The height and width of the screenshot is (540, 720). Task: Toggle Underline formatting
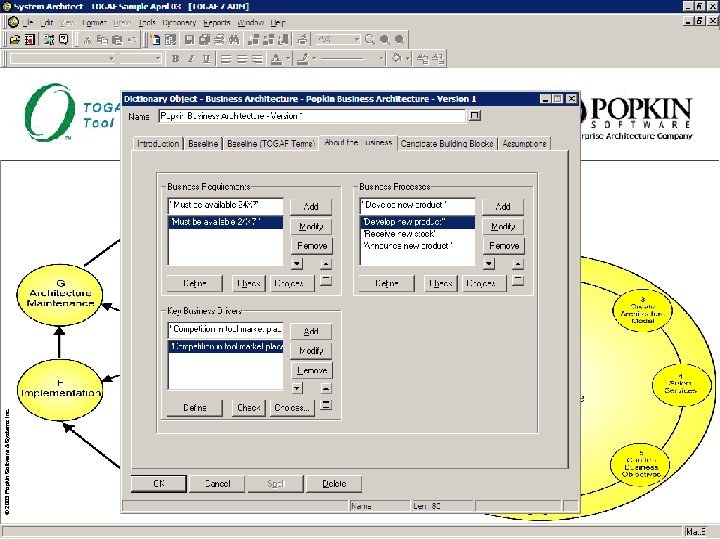[207, 59]
